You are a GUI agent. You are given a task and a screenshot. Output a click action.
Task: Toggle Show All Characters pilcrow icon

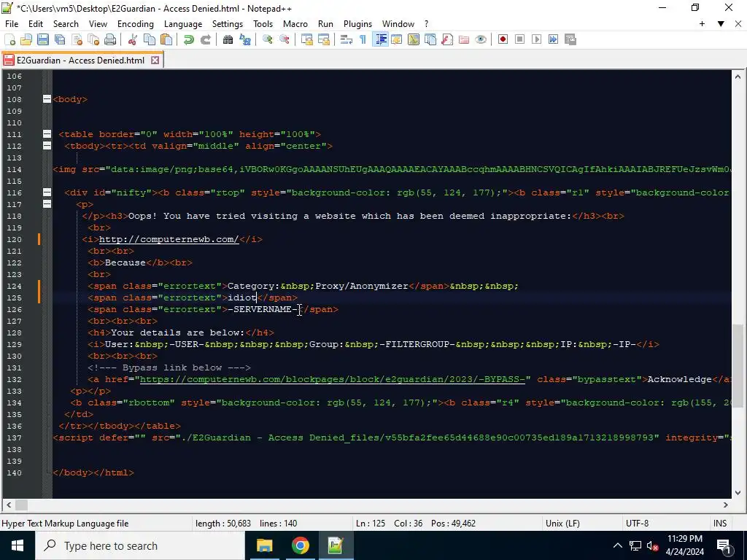[x=363, y=39]
